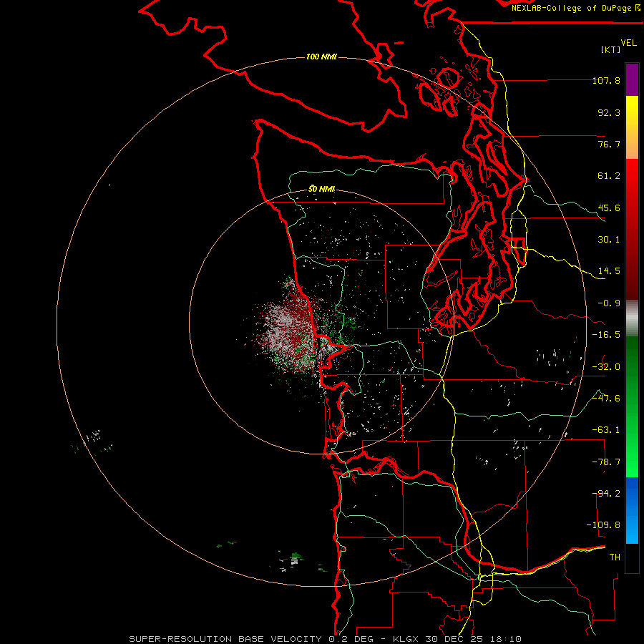Click the -16.5 velocity scale value
644x644 pixels.
pos(606,335)
